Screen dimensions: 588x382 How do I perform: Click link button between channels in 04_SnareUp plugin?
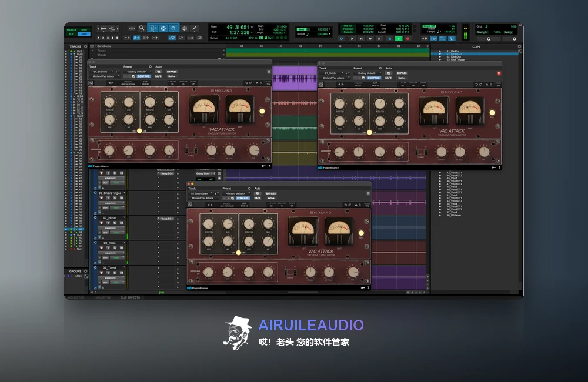[139, 131]
